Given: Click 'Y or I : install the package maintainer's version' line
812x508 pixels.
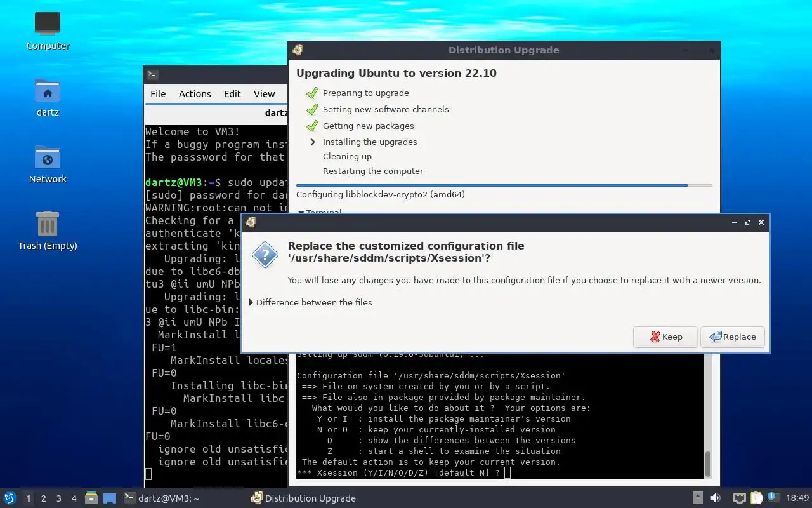Looking at the screenshot, I should 443,418.
